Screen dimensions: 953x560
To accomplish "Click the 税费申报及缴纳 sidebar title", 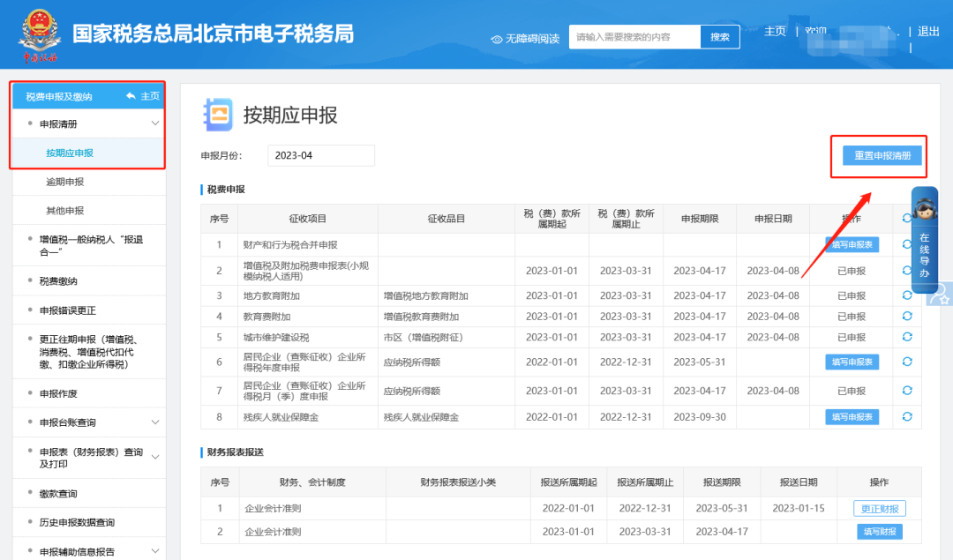I will tap(59, 97).
